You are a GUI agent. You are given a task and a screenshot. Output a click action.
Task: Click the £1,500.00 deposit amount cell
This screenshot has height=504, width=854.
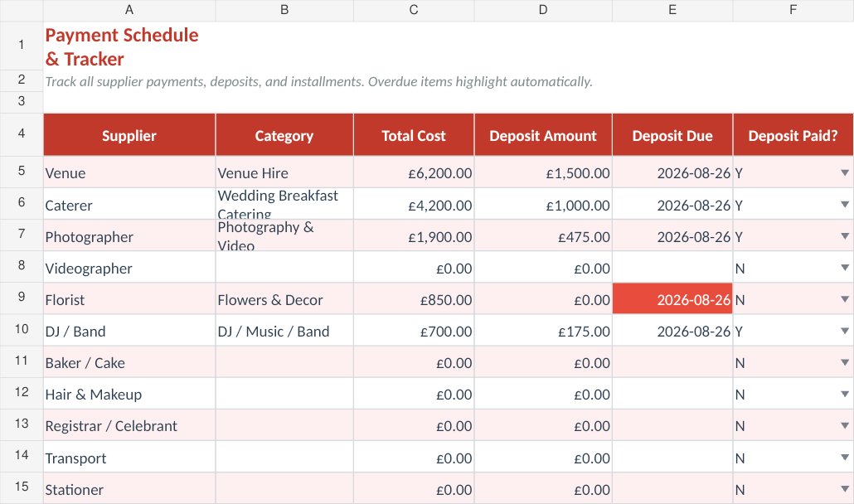tap(543, 172)
